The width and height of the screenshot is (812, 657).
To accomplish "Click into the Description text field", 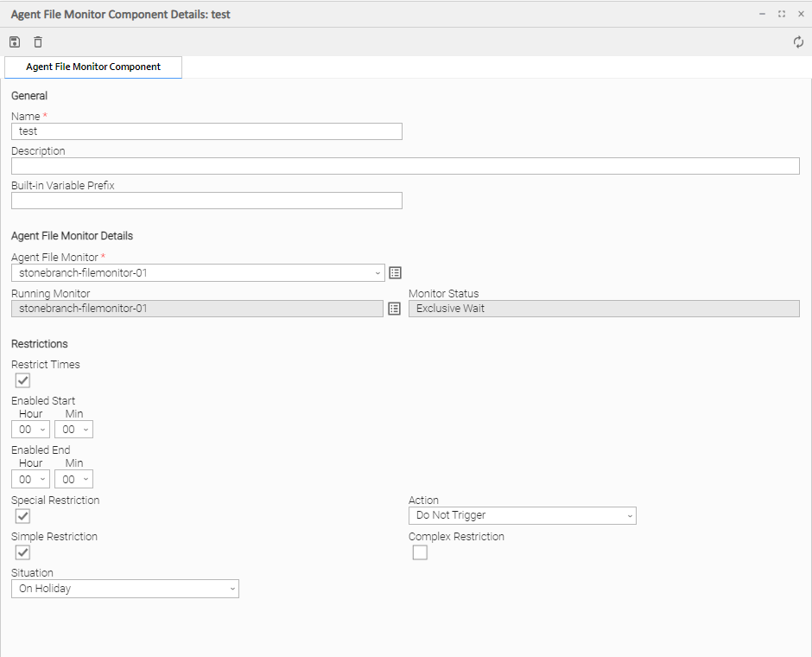I will 405,166.
